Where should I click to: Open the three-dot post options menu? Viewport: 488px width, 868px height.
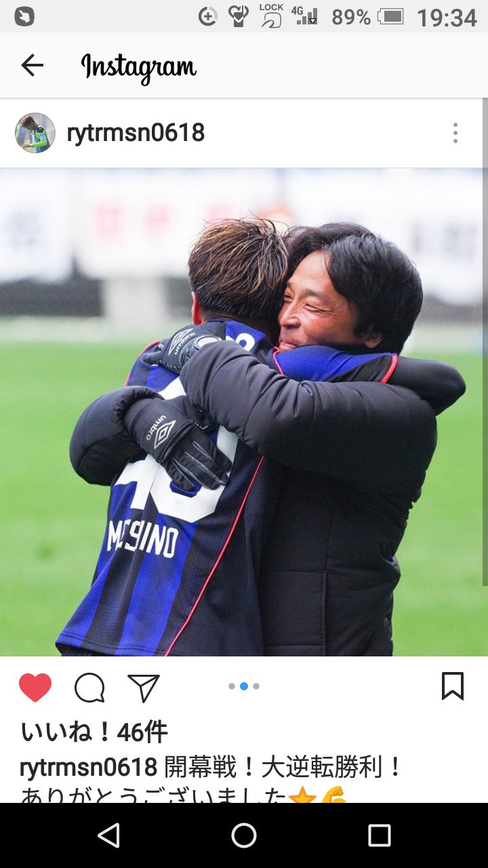pyautogui.click(x=455, y=133)
